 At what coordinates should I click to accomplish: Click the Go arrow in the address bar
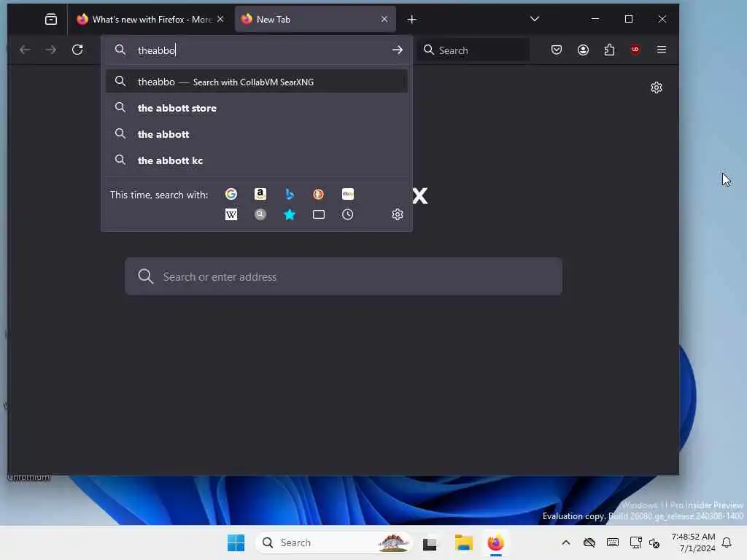[x=397, y=50]
